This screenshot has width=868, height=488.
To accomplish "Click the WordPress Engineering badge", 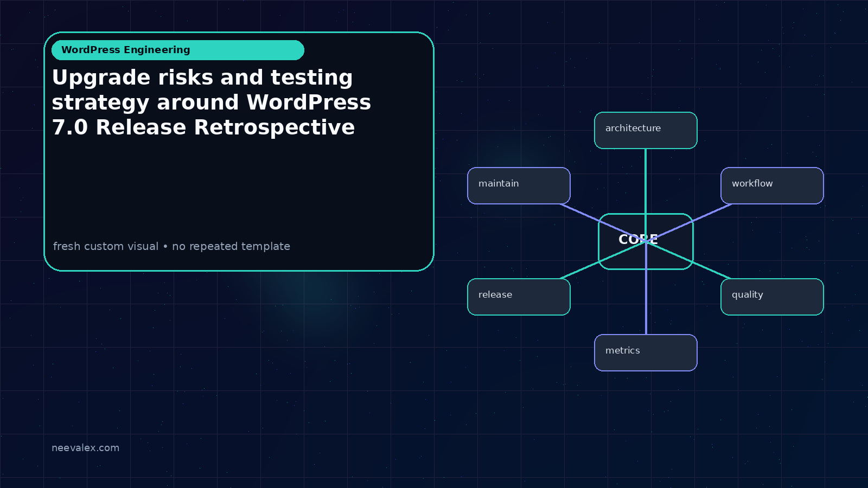I will pos(178,50).
